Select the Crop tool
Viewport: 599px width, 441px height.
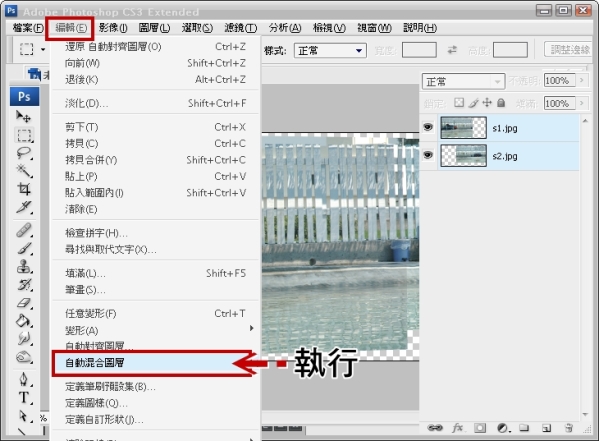pyautogui.click(x=24, y=188)
